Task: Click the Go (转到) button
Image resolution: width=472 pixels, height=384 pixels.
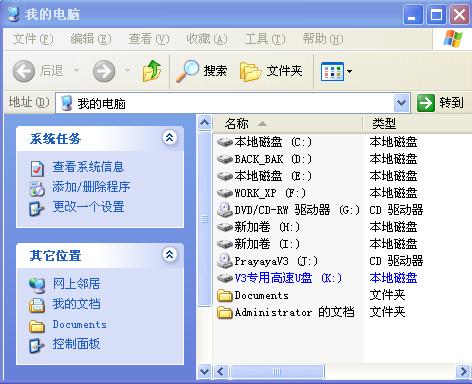Action: [440, 103]
